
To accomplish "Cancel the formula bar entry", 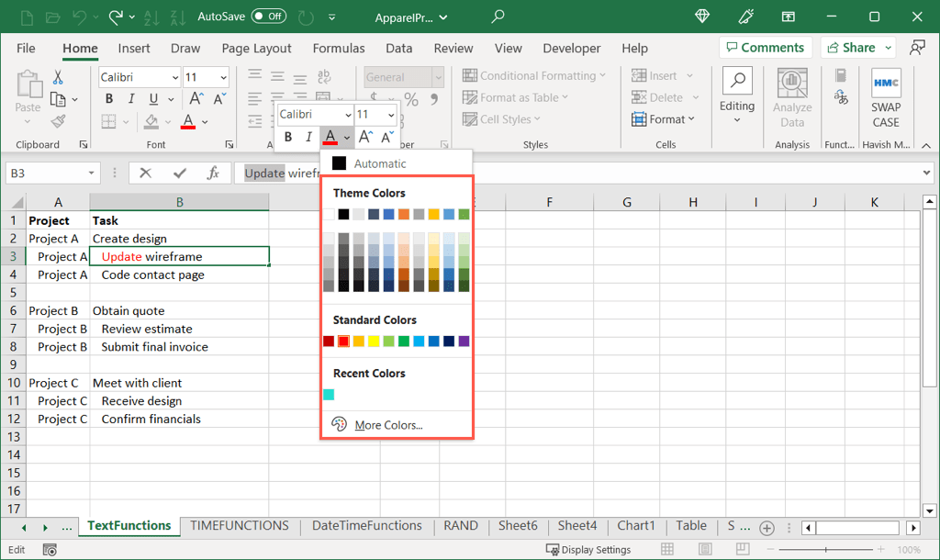I will tap(145, 174).
